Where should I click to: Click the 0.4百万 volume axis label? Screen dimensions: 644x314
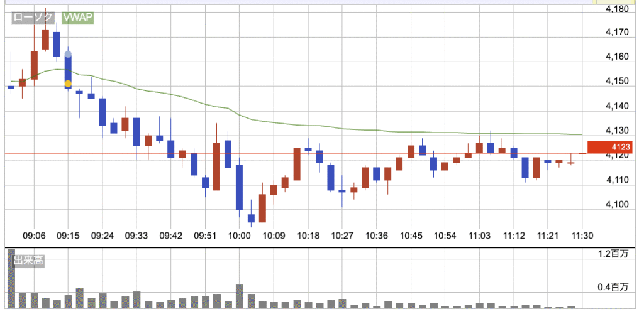[614, 288]
